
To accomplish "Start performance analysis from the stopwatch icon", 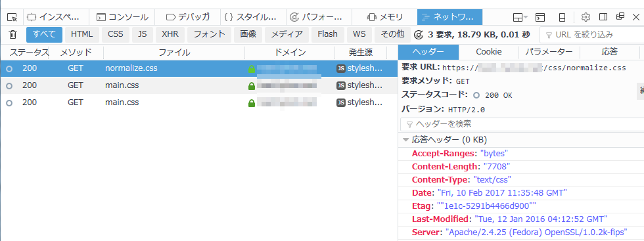I will (x=419, y=35).
